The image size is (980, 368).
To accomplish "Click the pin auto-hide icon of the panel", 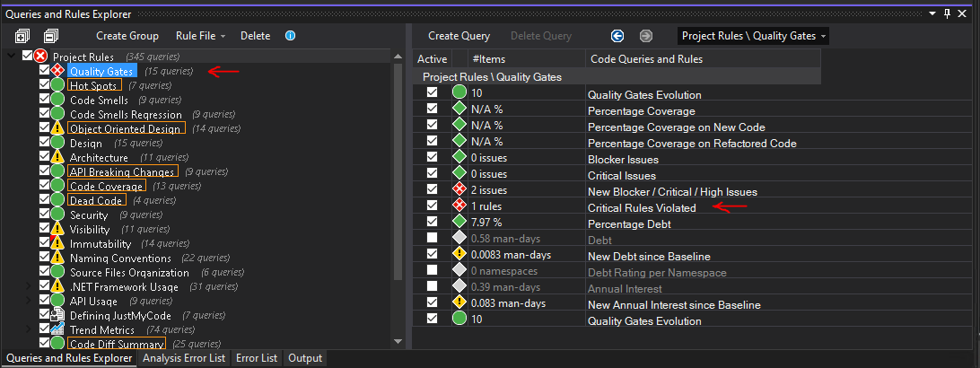I will coord(948,13).
